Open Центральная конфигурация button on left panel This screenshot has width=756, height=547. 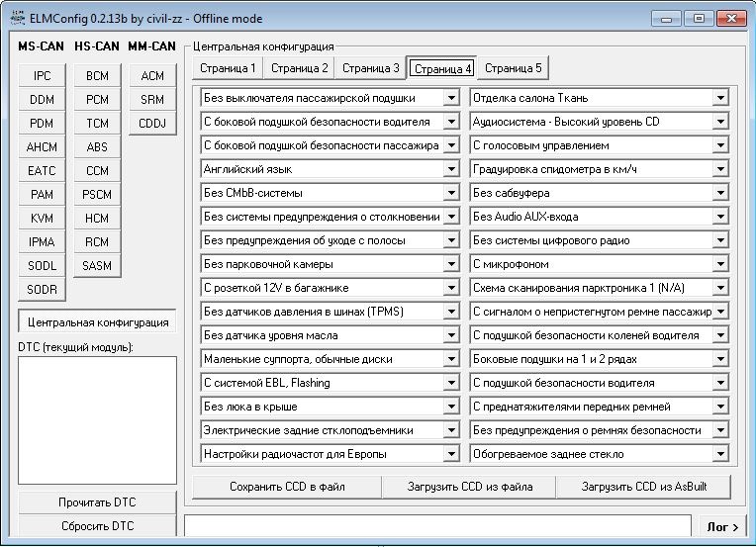tap(97, 321)
